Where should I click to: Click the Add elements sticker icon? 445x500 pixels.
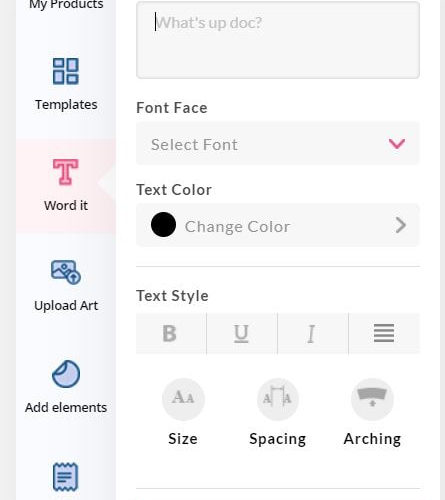[66, 374]
